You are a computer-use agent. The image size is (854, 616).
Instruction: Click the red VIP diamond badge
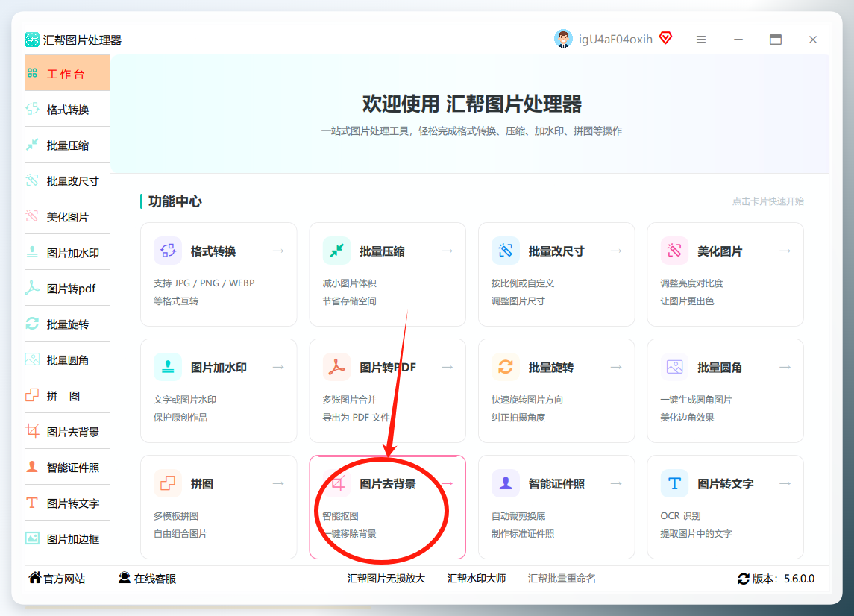tap(665, 38)
